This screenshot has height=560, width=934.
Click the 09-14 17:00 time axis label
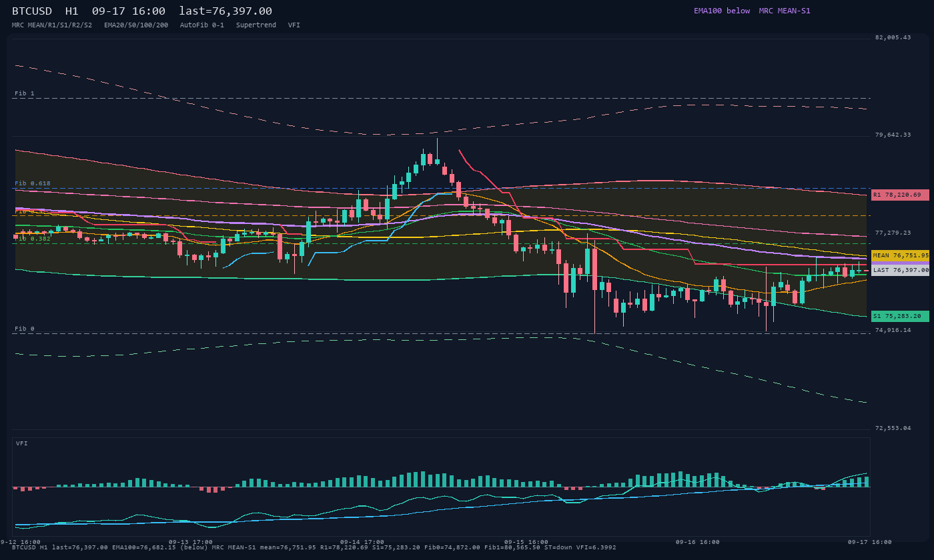[x=362, y=542]
